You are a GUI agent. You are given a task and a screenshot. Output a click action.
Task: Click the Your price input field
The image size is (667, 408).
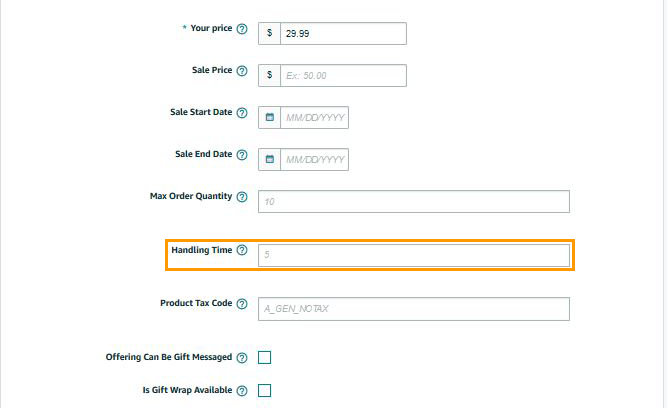pyautogui.click(x=343, y=33)
